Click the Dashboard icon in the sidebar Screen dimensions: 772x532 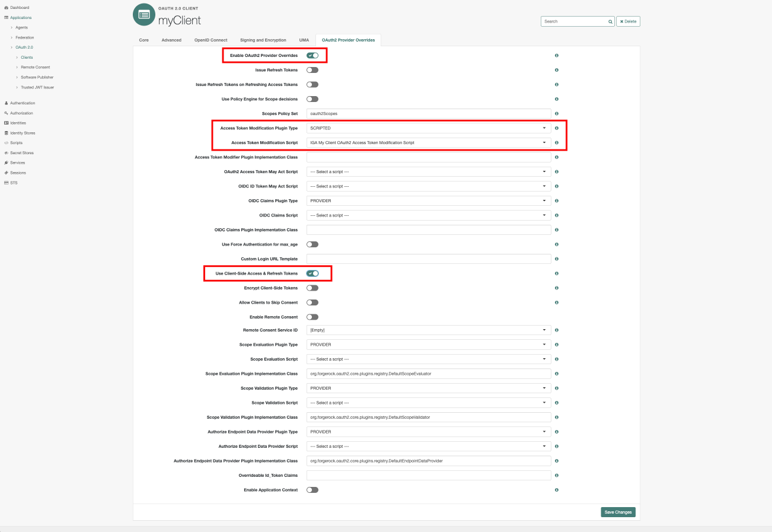[x=5, y=7]
